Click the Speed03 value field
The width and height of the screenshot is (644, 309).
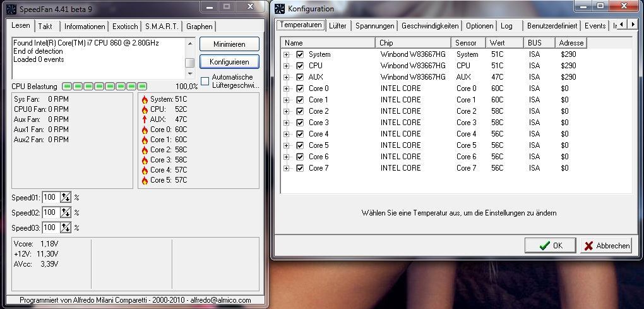(51, 227)
